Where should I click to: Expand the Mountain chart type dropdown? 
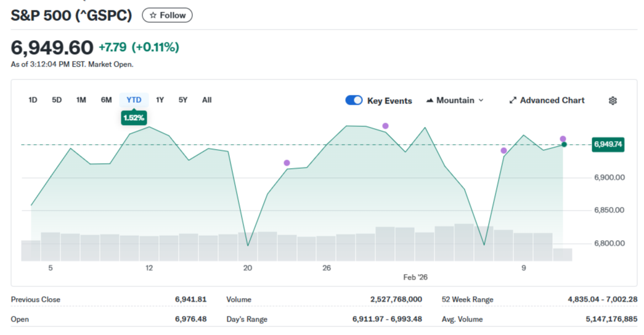click(481, 100)
